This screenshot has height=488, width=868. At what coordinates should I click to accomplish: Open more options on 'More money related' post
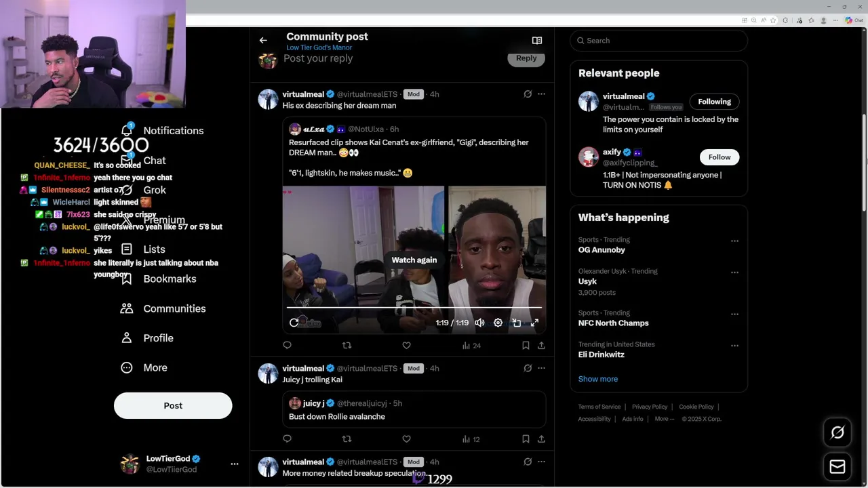[x=541, y=462]
